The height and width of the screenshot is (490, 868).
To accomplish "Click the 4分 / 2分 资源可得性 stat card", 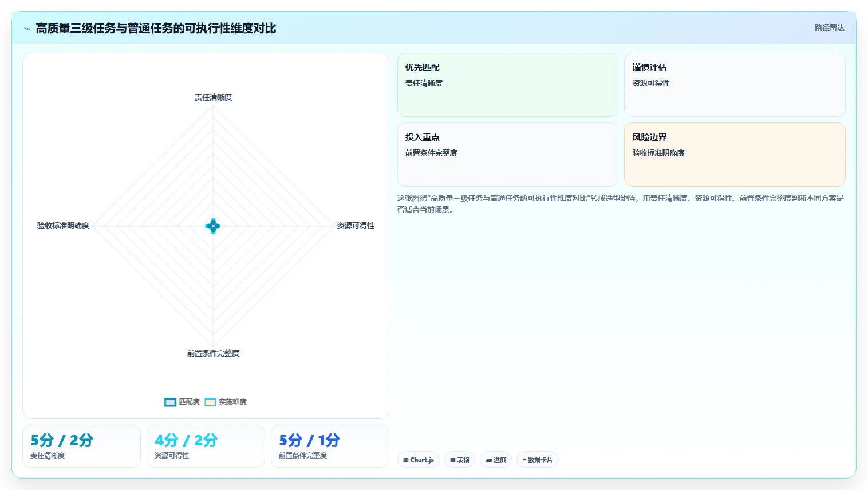I will coord(206,446).
